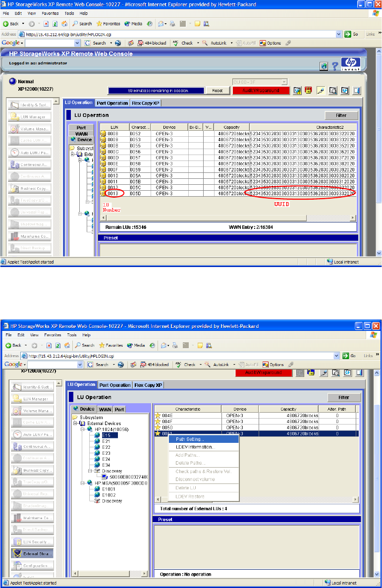Click Characteristic2 column header in upper table
The width and height of the screenshot is (382, 588).
pos(303,127)
